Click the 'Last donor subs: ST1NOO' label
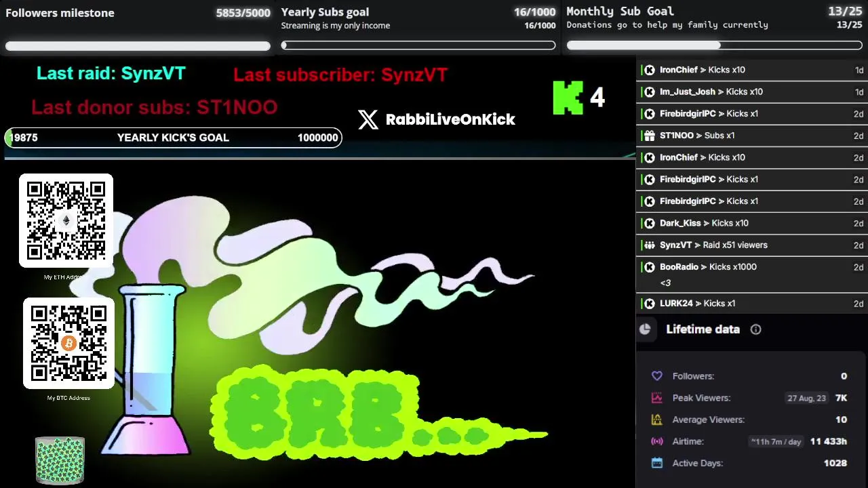Screen dimensions: 868x488 (x=155, y=107)
